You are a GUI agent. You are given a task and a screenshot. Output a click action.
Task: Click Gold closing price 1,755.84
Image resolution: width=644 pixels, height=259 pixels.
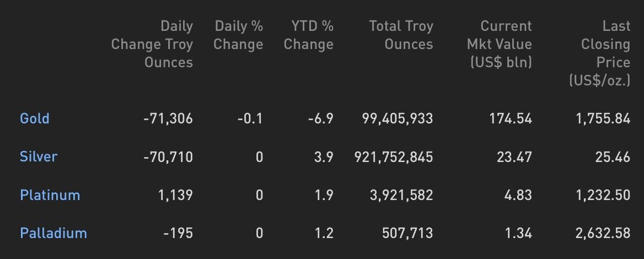pyautogui.click(x=603, y=118)
